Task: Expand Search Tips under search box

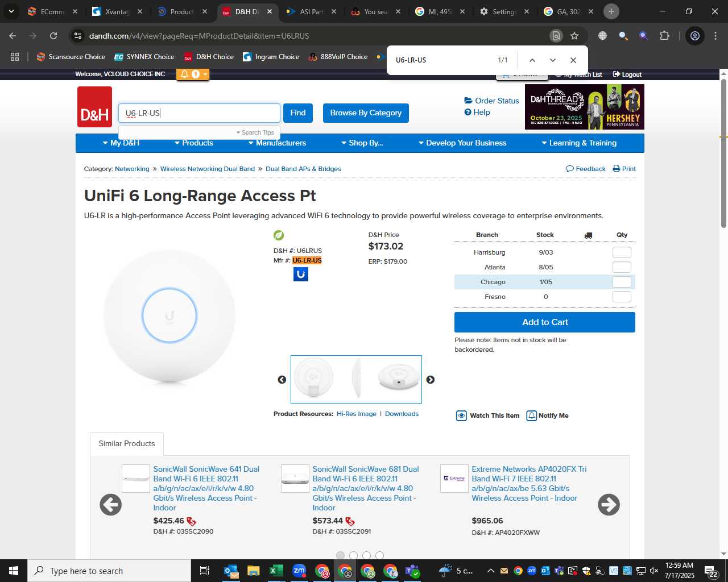Action: (255, 132)
